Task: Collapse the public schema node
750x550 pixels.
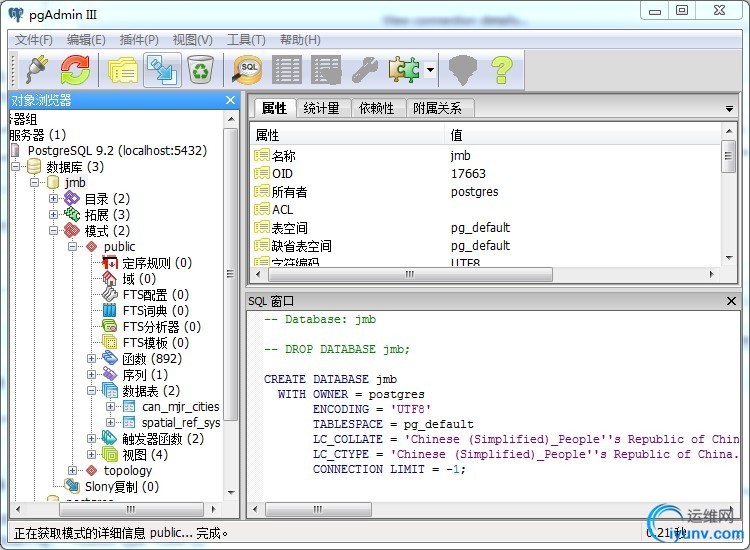Action: pos(72,246)
